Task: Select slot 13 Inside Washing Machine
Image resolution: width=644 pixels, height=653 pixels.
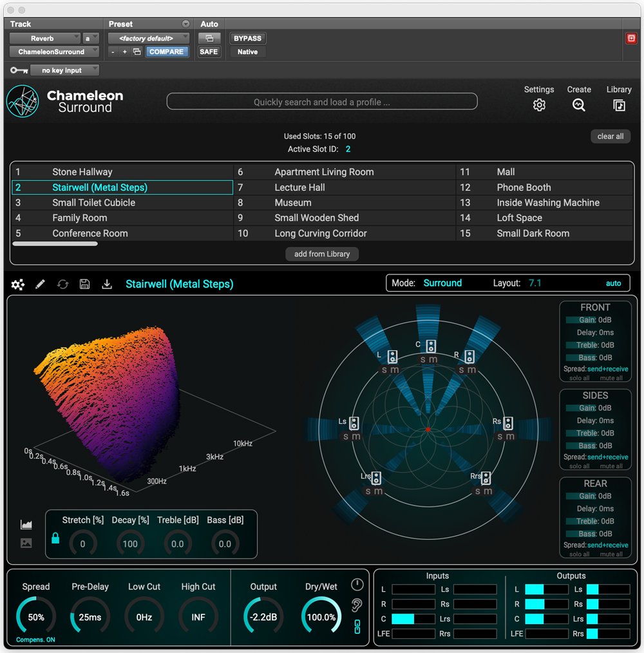Action: pyautogui.click(x=545, y=203)
